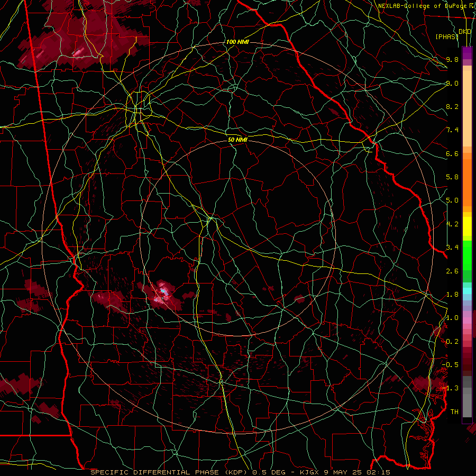The height and width of the screenshot is (476, 476).
Task: Click the 1.8 value on color scale
Action: tap(452, 295)
